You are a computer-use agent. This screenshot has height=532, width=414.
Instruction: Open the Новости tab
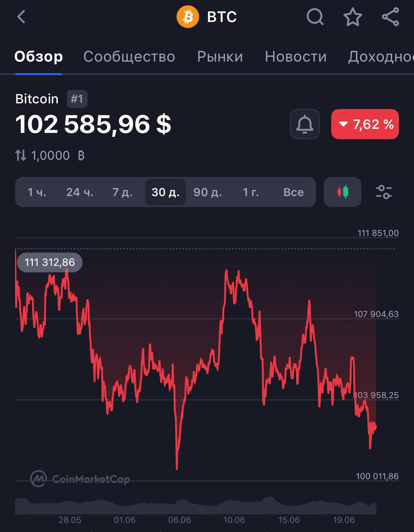[296, 57]
